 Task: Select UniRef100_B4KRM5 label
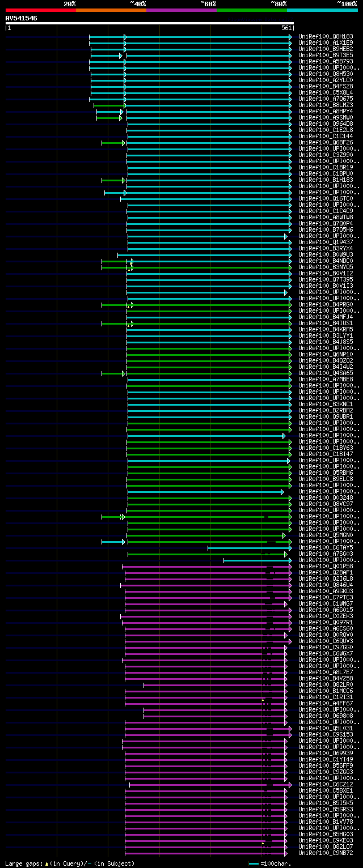click(x=326, y=329)
